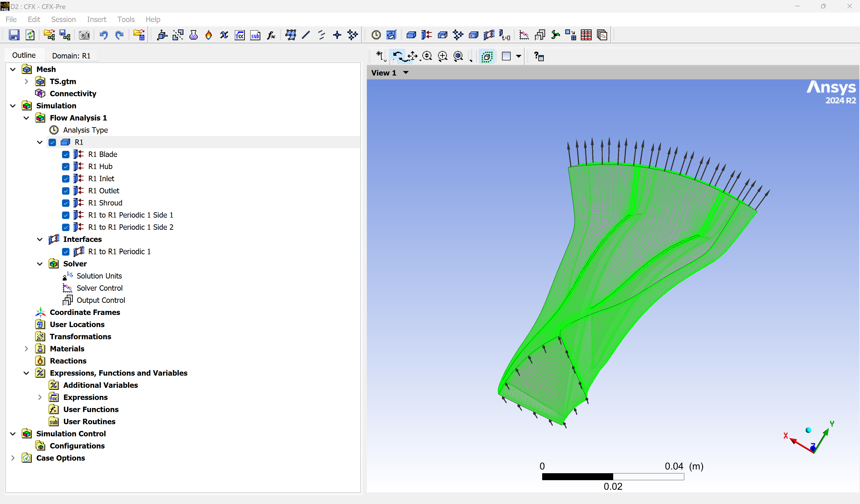Click the Save Case toolbar icon

coord(14,35)
